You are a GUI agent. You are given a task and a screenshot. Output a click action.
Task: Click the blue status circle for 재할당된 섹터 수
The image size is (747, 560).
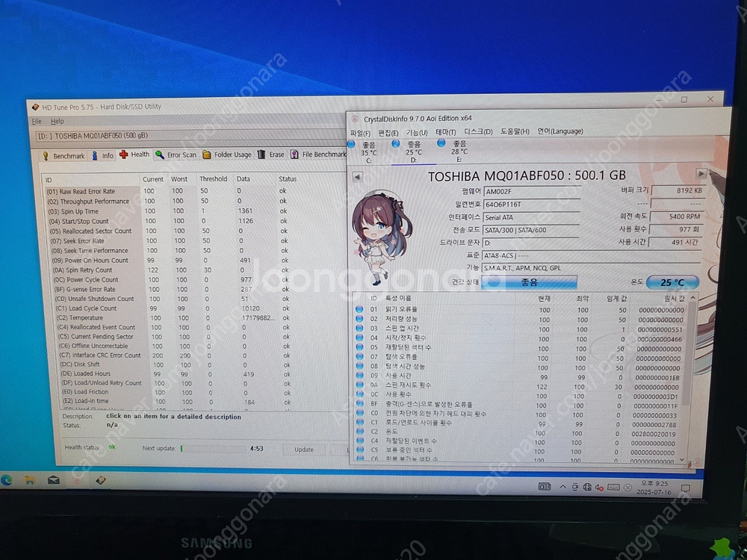point(360,347)
